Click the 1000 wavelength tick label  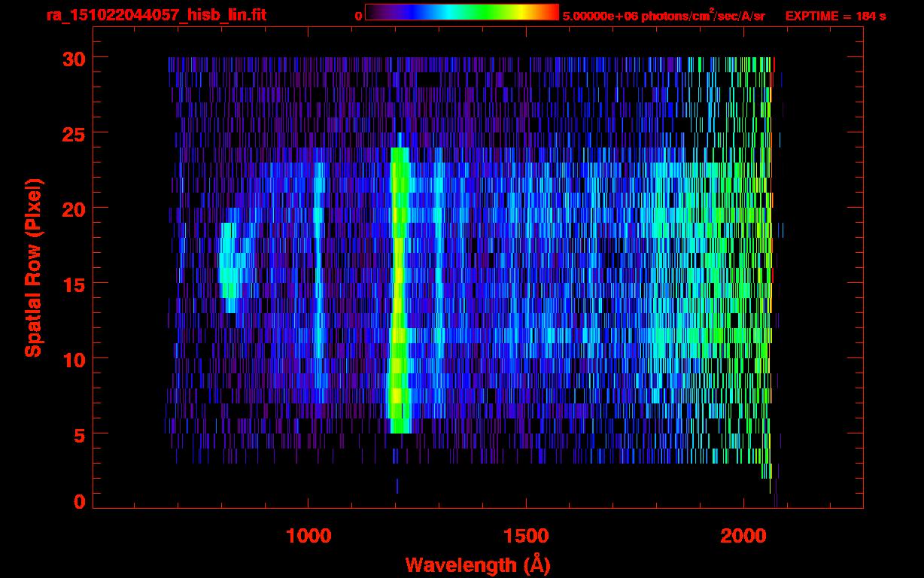pyautogui.click(x=309, y=536)
